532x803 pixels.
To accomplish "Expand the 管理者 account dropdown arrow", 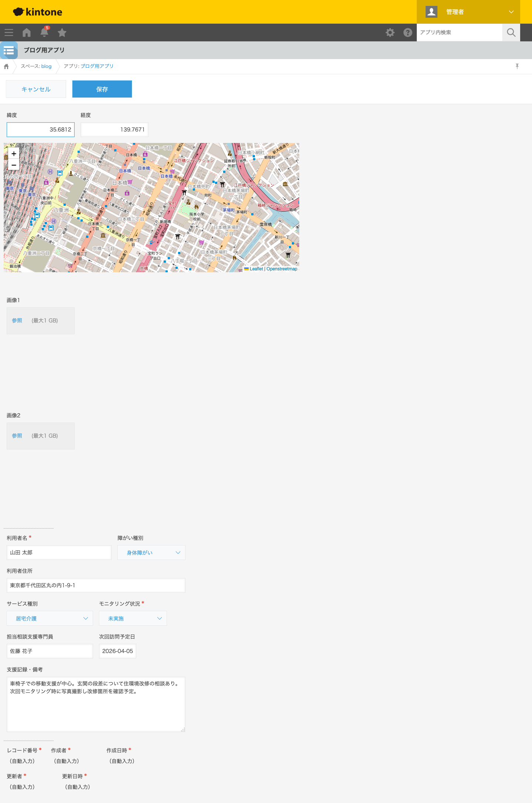I will tap(511, 12).
